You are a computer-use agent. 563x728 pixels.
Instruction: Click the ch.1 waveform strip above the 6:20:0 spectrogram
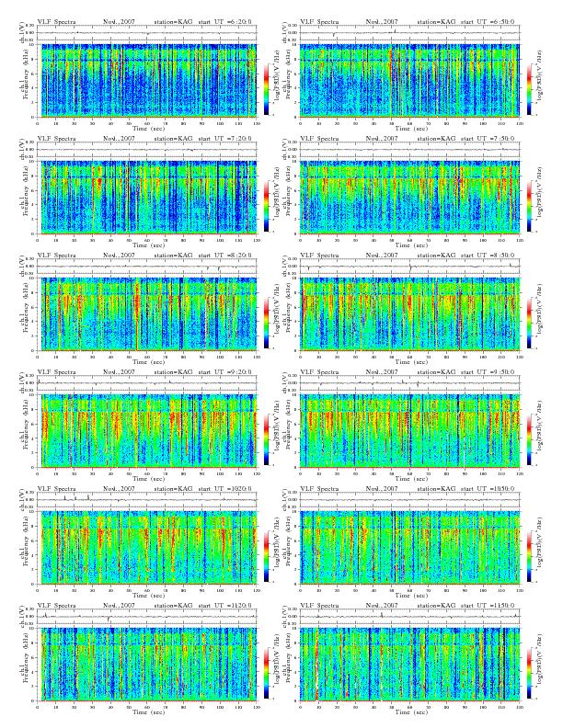click(x=147, y=33)
